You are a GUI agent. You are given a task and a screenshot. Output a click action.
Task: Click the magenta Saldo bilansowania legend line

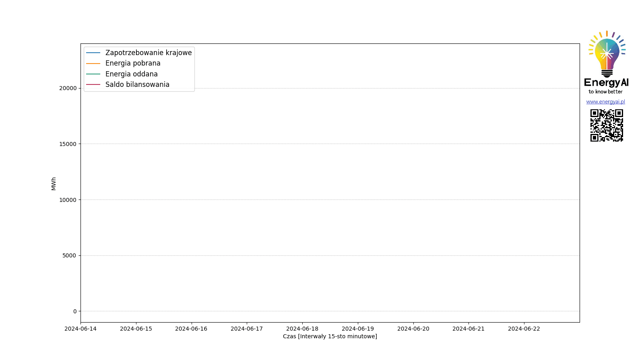[x=93, y=84]
